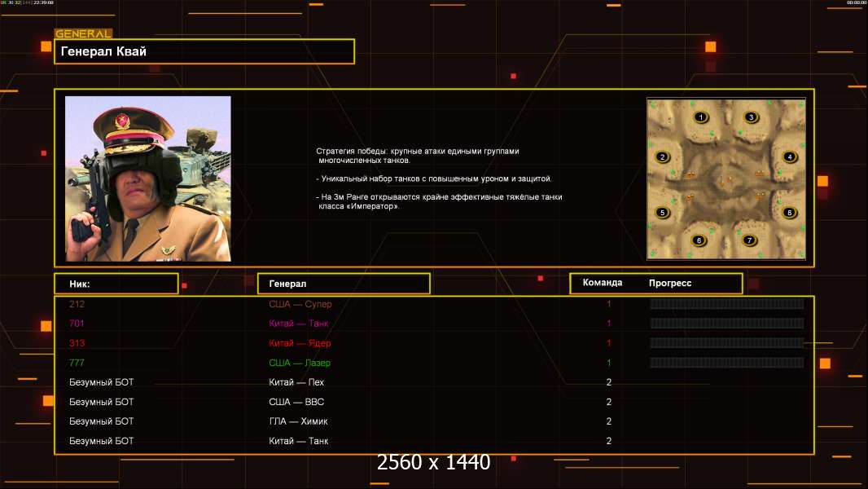Click the loading progress bar for player 777

click(x=726, y=363)
